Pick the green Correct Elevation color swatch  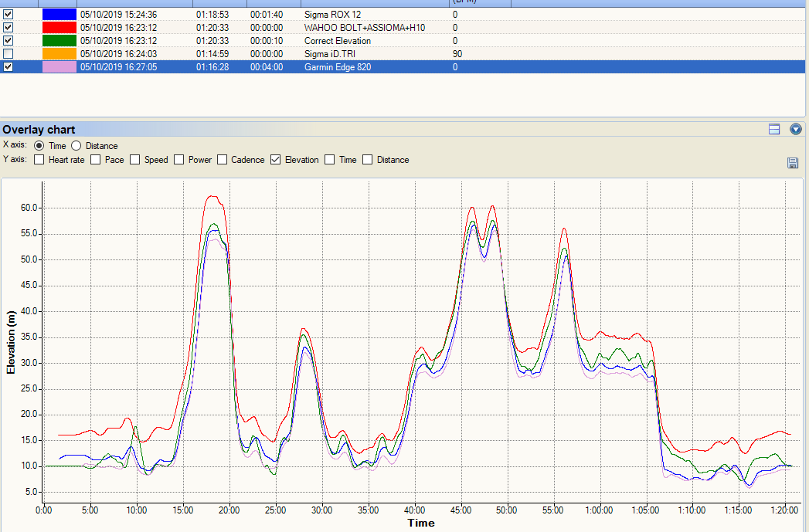59,41
